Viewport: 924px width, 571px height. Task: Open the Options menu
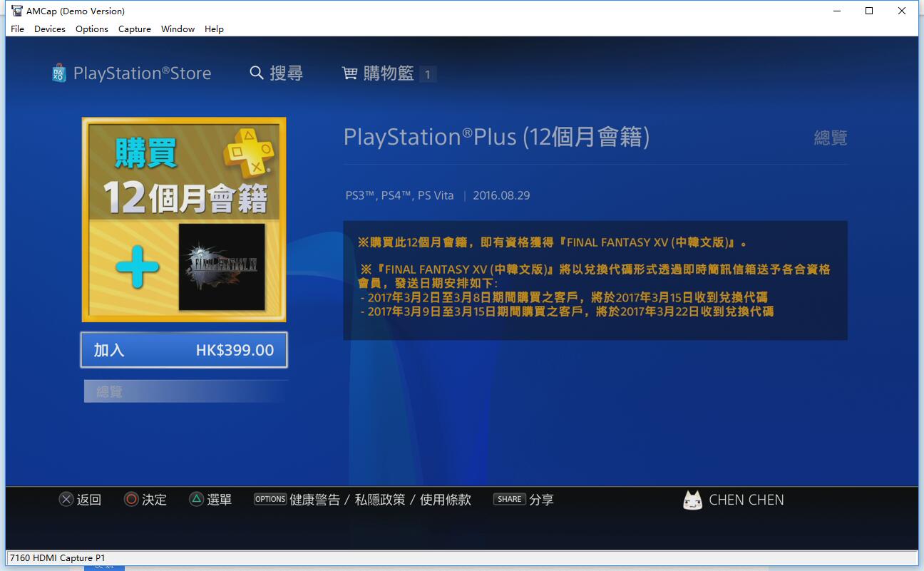click(x=92, y=29)
